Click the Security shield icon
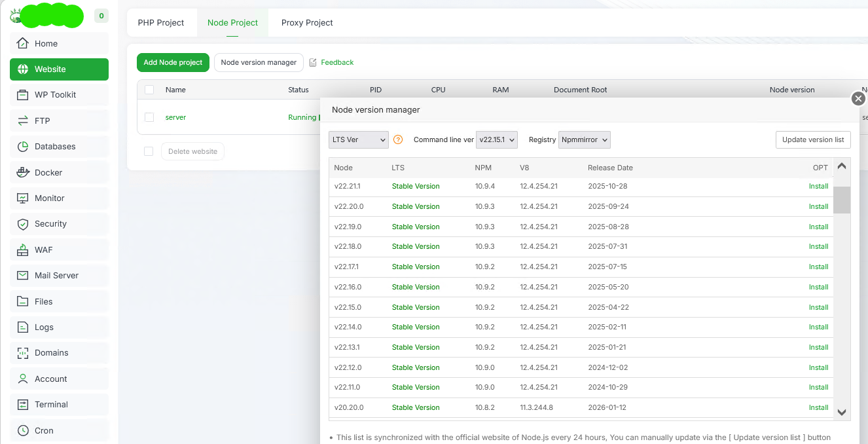Image resolution: width=868 pixels, height=444 pixels. (23, 224)
